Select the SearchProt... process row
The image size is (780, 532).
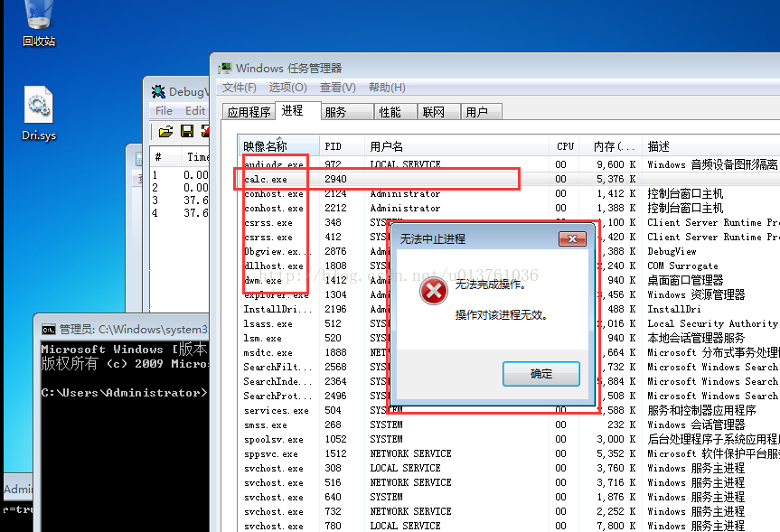[x=508, y=396]
